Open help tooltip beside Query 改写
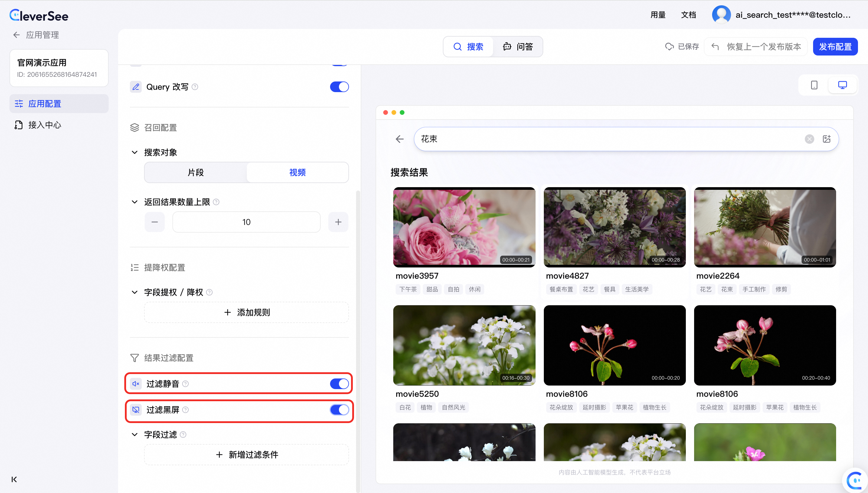Viewport: 868px width, 493px height. point(195,87)
